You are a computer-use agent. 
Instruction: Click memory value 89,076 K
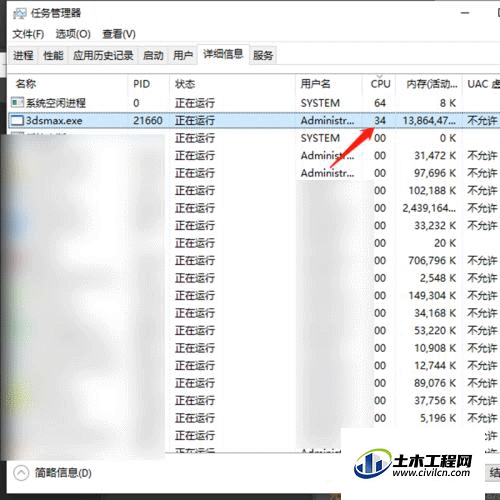435,383
